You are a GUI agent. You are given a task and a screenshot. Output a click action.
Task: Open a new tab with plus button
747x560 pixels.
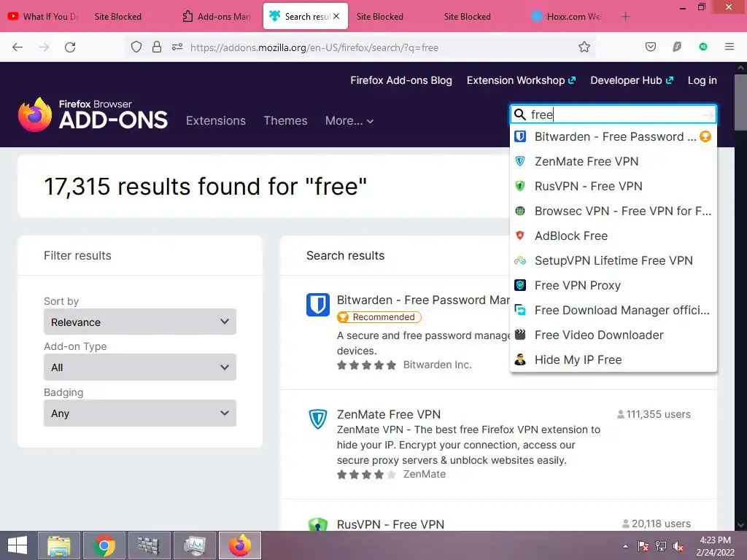coord(625,17)
